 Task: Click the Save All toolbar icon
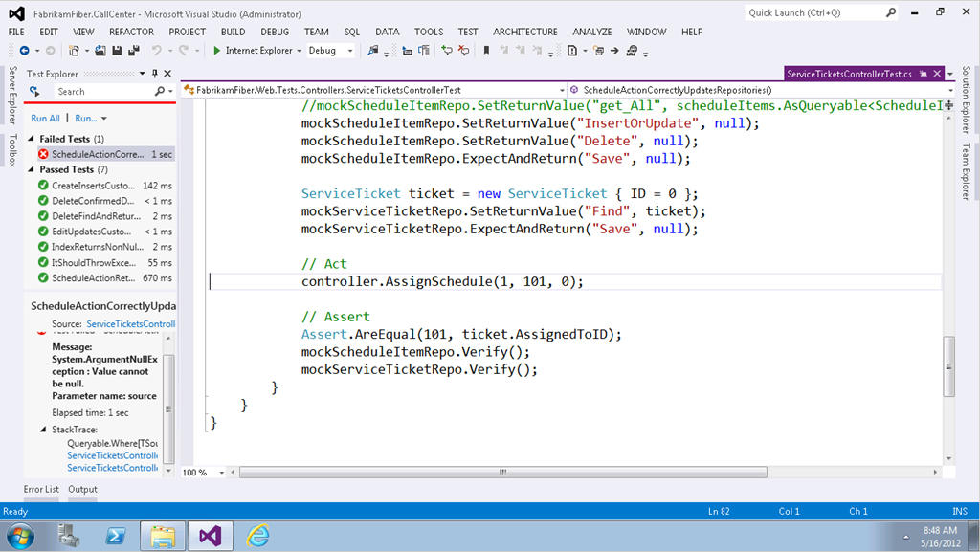click(x=136, y=53)
